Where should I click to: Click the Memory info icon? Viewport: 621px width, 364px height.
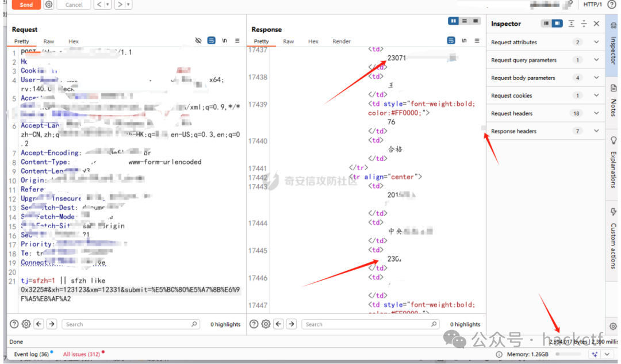pyautogui.click(x=500, y=354)
